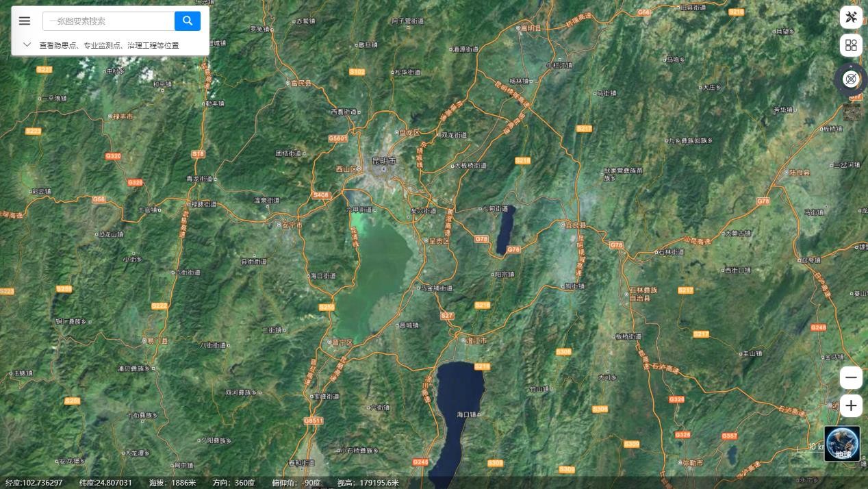Select the small satellite thumbnail under the compass
This screenshot has width=868, height=489.
click(852, 112)
